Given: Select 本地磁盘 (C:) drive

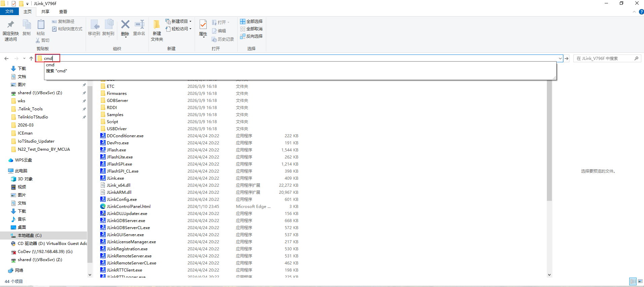Looking at the screenshot, I should (x=30, y=236).
